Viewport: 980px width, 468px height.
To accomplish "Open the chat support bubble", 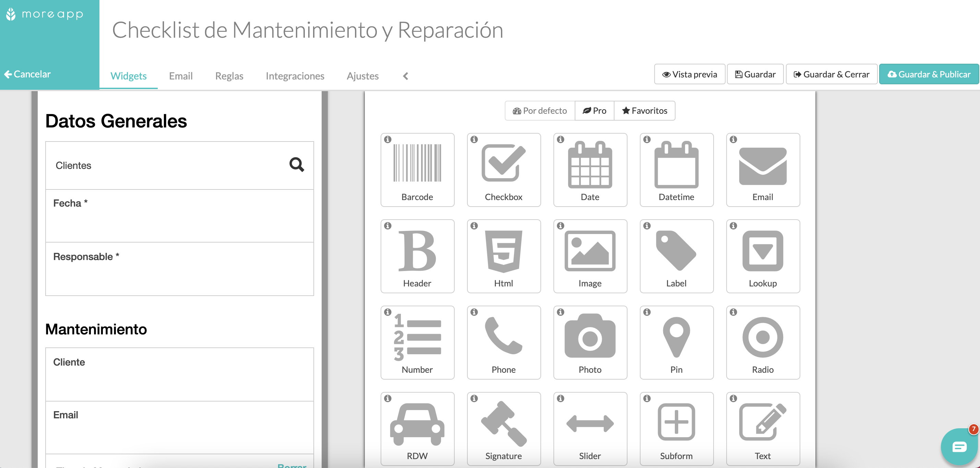I will point(959,446).
